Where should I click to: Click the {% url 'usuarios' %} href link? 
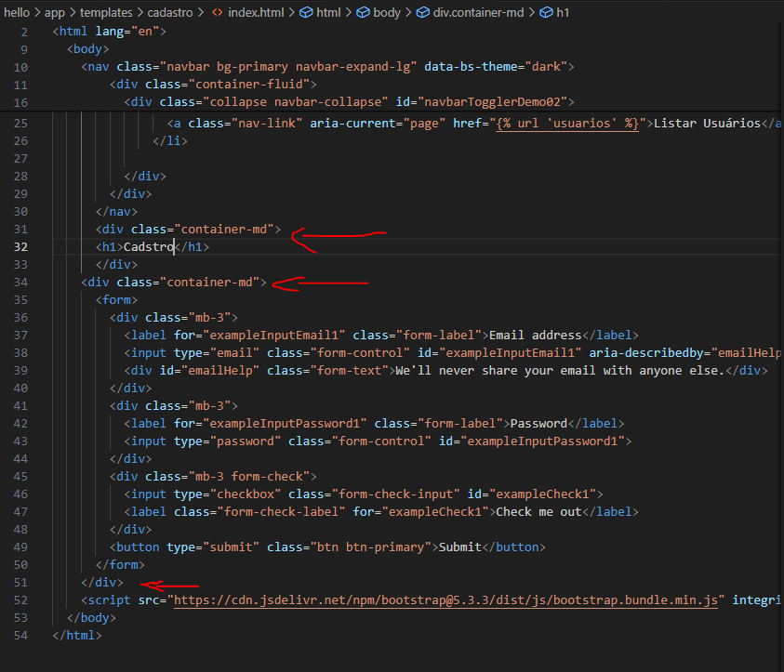coord(567,124)
